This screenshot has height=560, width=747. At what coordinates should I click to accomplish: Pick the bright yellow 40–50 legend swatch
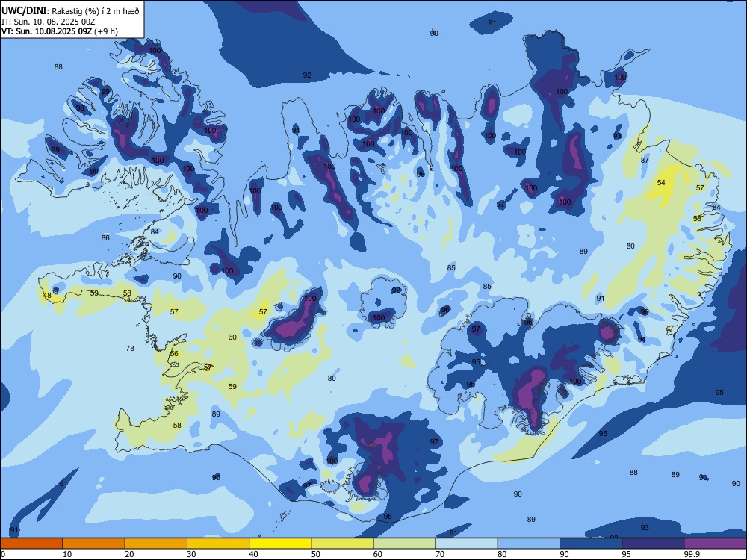[x=280, y=544]
